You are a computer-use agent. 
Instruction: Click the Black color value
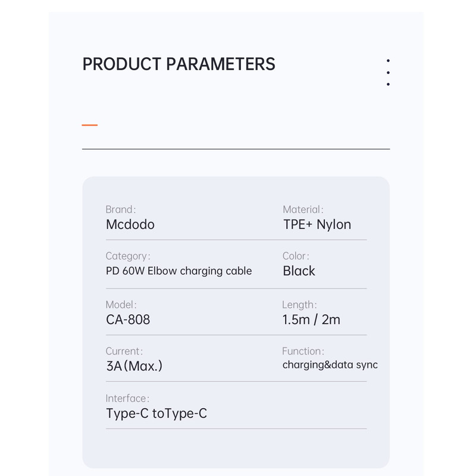pos(299,271)
